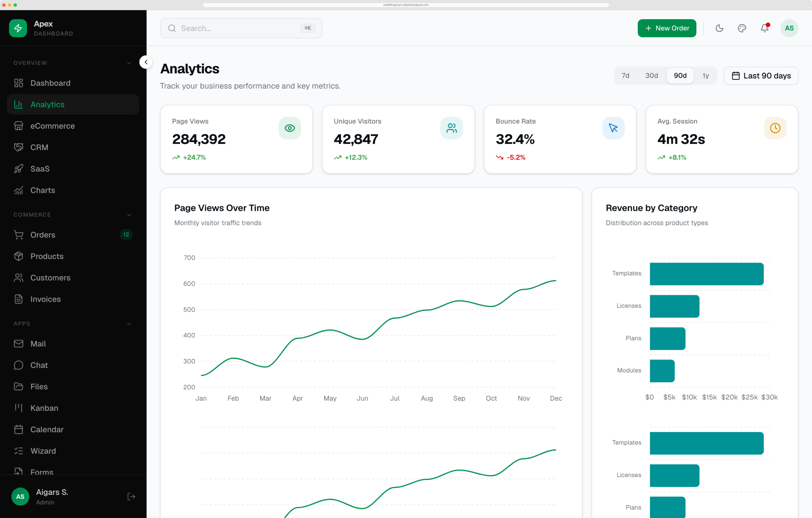
Task: Click the Chat bubble icon
Action: [x=18, y=365]
